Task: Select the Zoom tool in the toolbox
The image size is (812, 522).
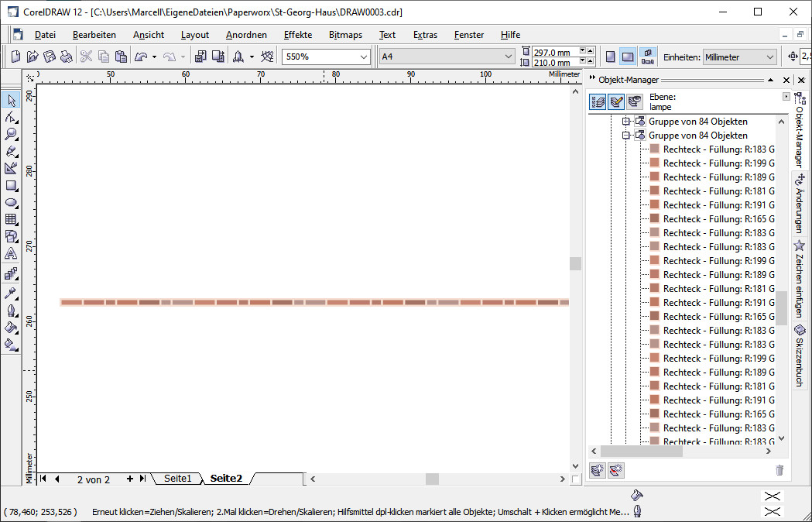Action: 11,134
